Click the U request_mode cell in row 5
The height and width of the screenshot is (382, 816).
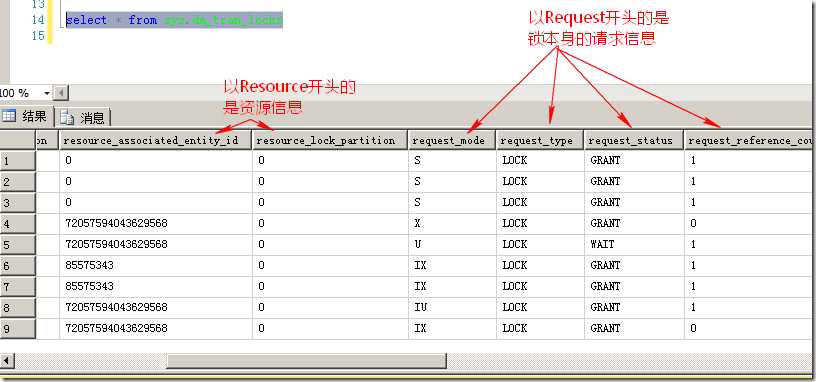[x=452, y=245]
